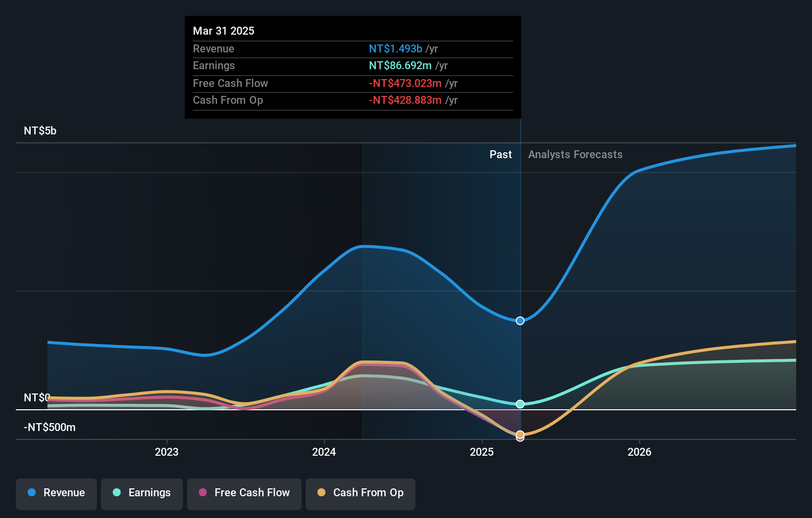Click the Mar 31 2025 tooltip date
This screenshot has width=812, height=518.
[224, 31]
